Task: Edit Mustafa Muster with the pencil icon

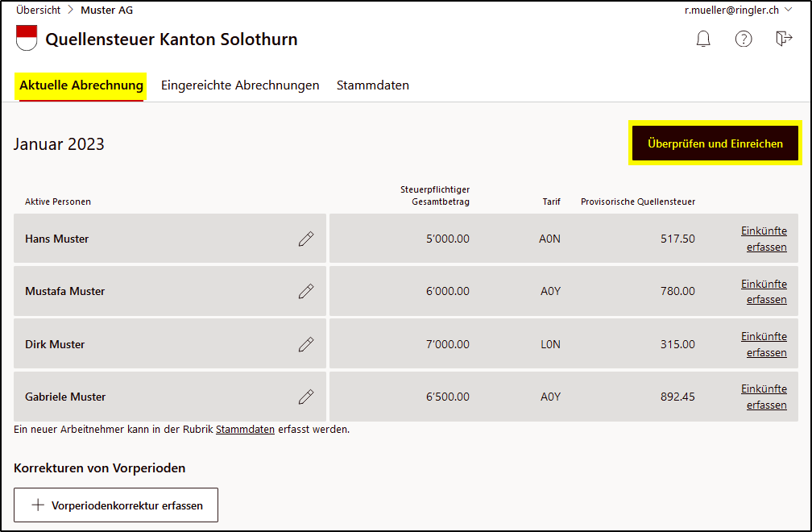Action: (306, 291)
